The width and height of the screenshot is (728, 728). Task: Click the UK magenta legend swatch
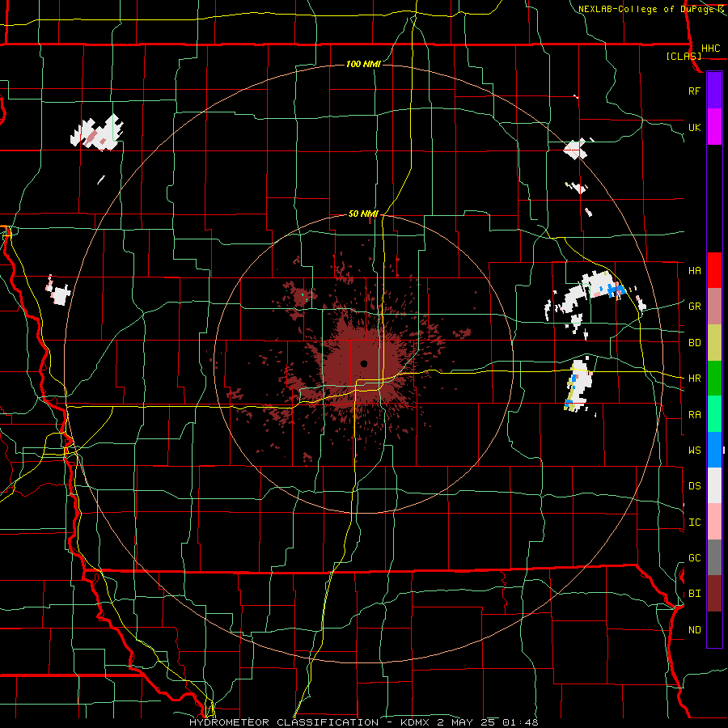[x=714, y=127]
